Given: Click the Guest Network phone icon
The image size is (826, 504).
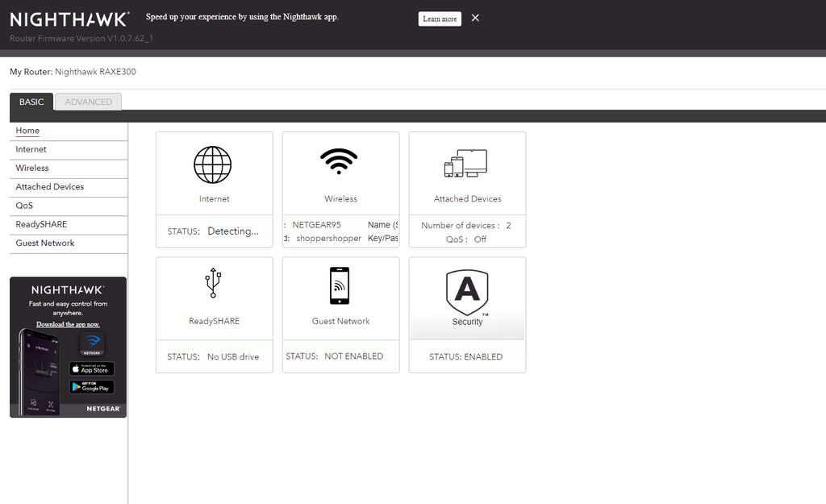Looking at the screenshot, I should (x=340, y=285).
